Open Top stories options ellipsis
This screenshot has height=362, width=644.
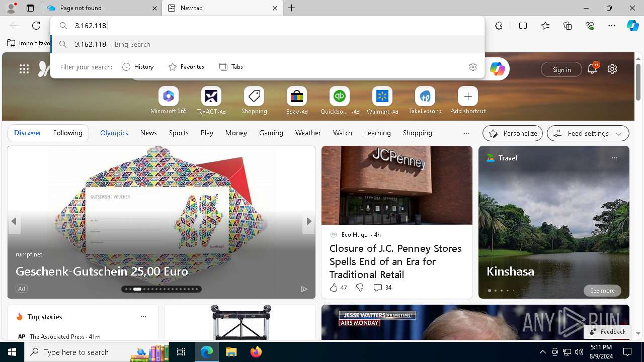coord(143,317)
